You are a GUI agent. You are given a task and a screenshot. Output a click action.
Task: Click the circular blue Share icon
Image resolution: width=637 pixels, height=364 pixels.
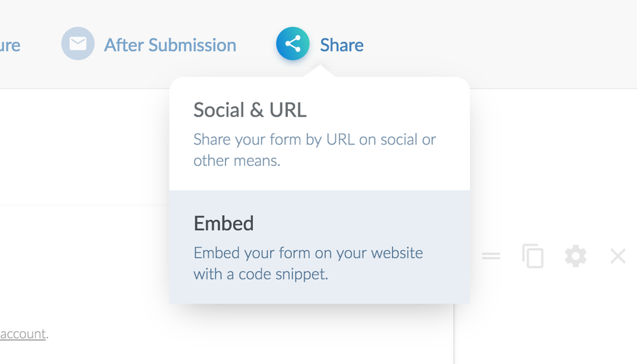pyautogui.click(x=292, y=45)
